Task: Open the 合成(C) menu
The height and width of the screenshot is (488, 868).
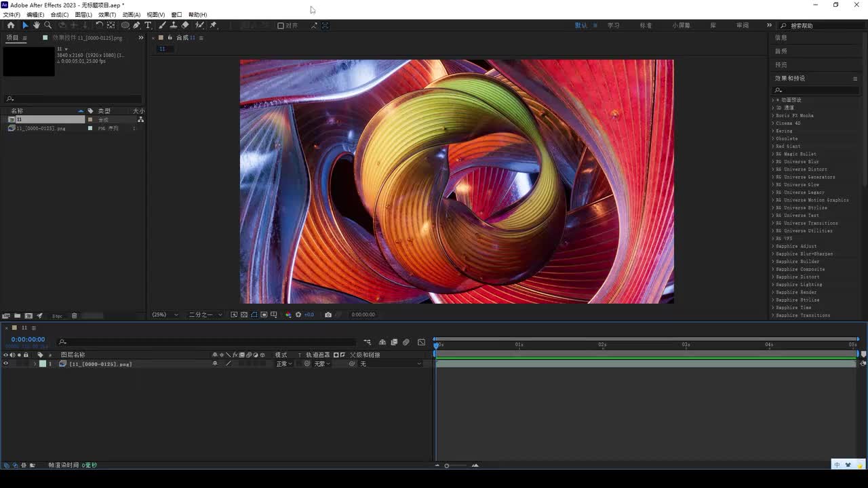Action: coord(60,14)
